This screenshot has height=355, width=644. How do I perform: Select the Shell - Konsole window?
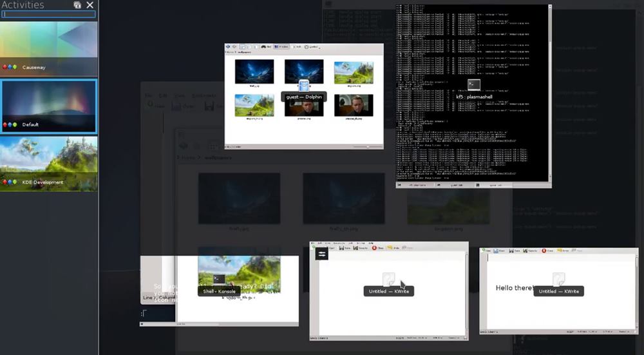(x=219, y=291)
